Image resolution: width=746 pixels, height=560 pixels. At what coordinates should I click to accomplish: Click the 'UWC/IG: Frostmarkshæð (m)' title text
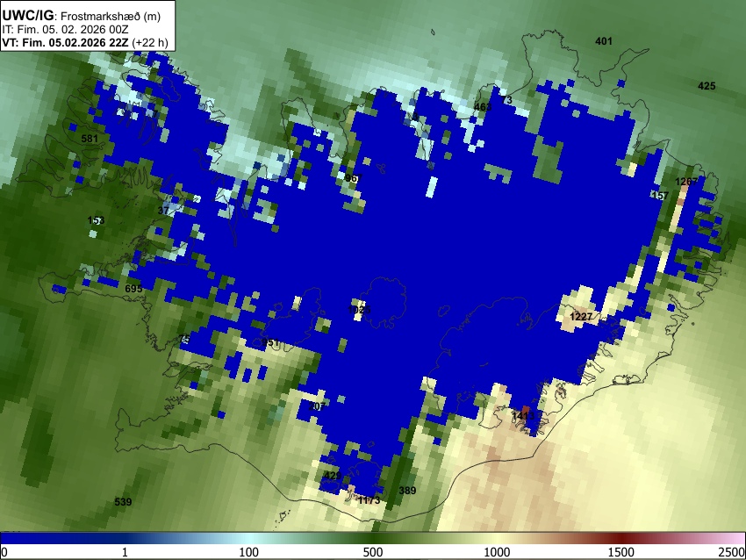(82, 16)
